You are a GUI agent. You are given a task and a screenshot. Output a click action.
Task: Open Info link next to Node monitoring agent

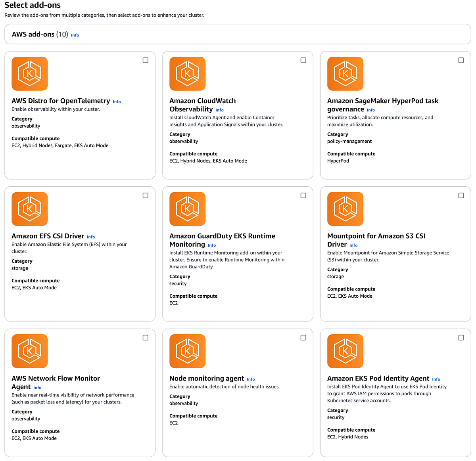pos(251,379)
